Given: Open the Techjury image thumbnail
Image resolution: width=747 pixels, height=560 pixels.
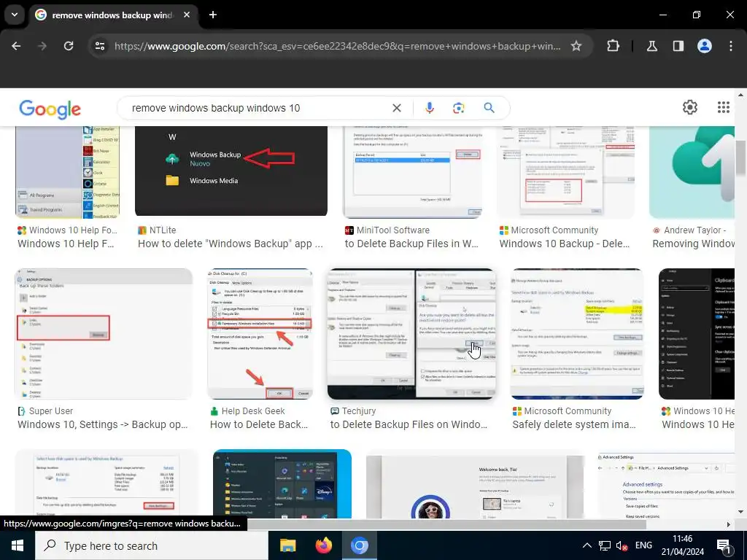Looking at the screenshot, I should (x=411, y=334).
